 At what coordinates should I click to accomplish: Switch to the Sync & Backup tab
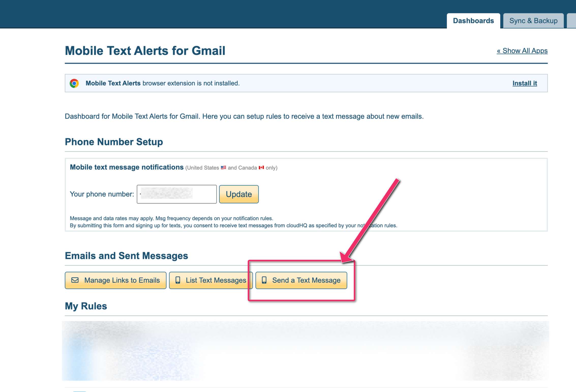point(533,21)
